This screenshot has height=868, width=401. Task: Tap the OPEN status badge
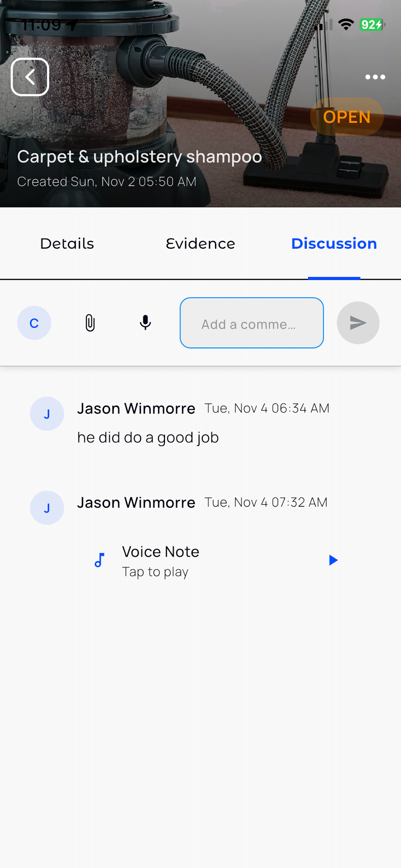tap(347, 117)
